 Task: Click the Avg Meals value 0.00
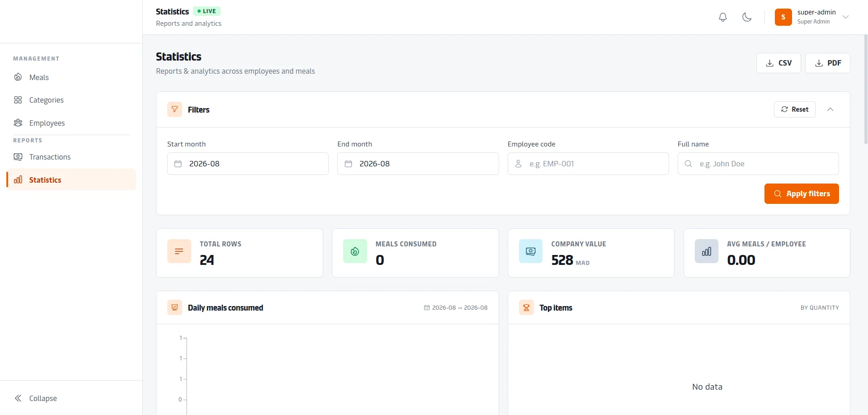click(x=741, y=260)
